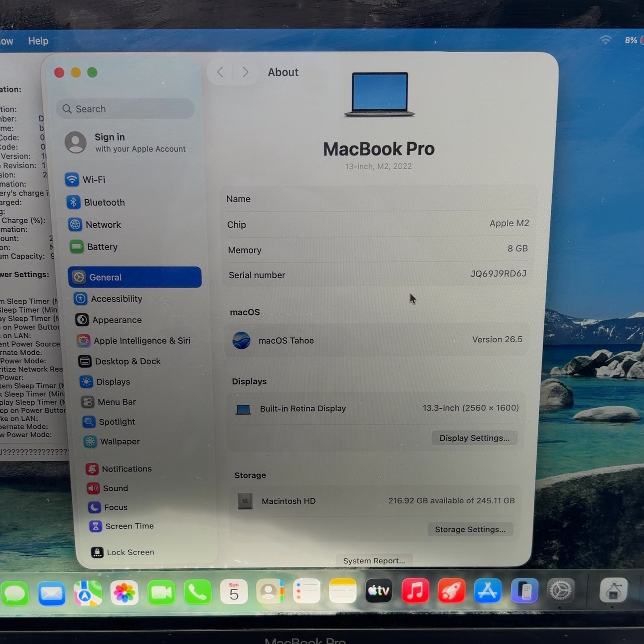
Task: Launch Messages from the Dock
Action: coord(15,594)
